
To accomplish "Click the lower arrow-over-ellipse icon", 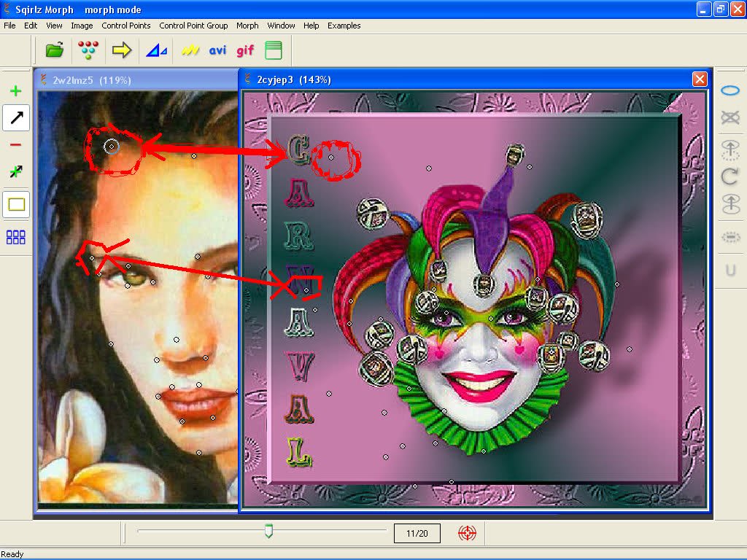I will [x=729, y=204].
